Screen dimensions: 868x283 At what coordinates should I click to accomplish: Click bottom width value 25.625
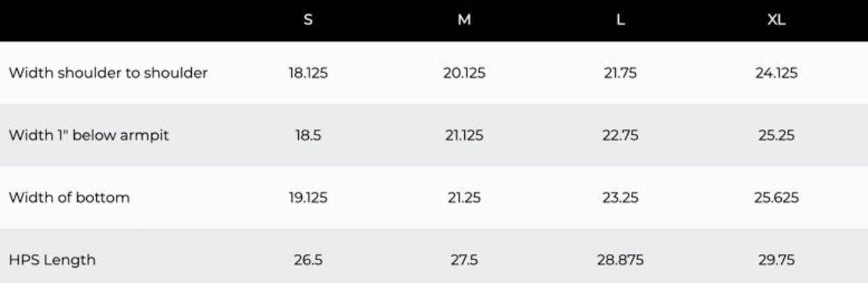tap(776, 198)
